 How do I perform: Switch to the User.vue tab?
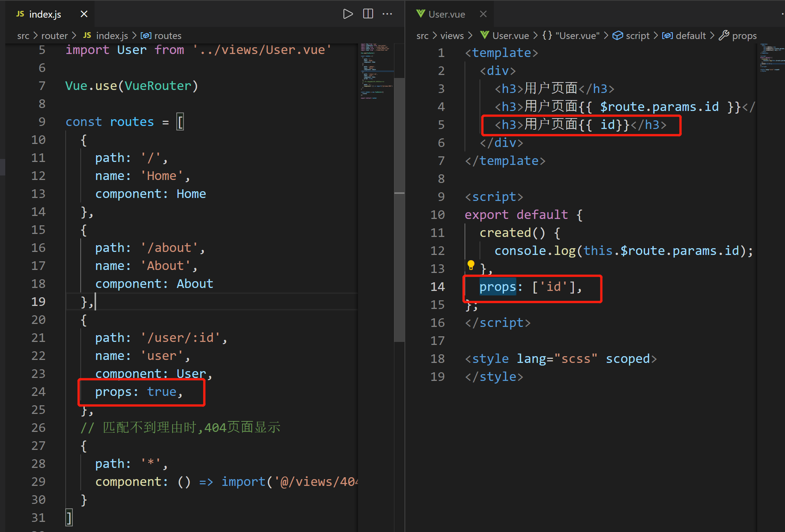[x=447, y=14]
